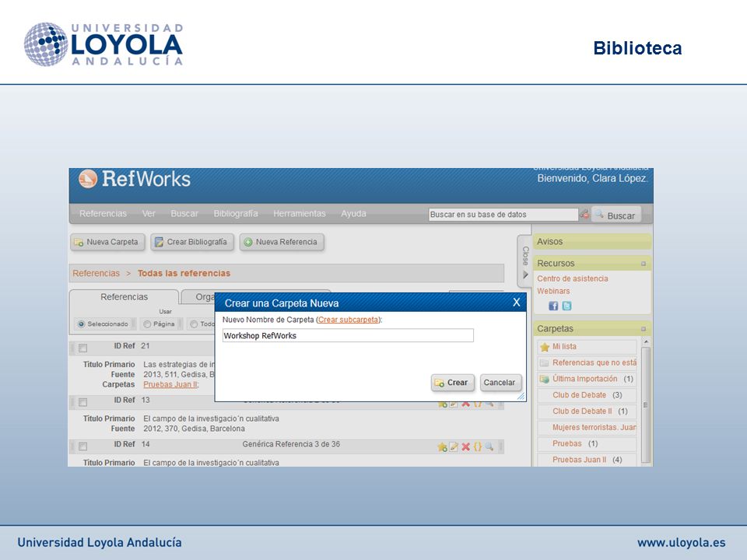Click the Crear Bibliografía button
The height and width of the screenshot is (560, 747).
[x=192, y=242]
